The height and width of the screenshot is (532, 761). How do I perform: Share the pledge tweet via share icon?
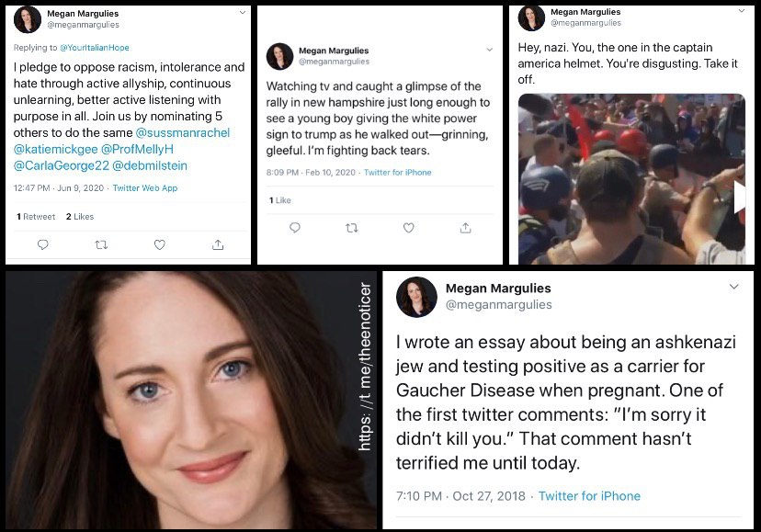coord(218,244)
